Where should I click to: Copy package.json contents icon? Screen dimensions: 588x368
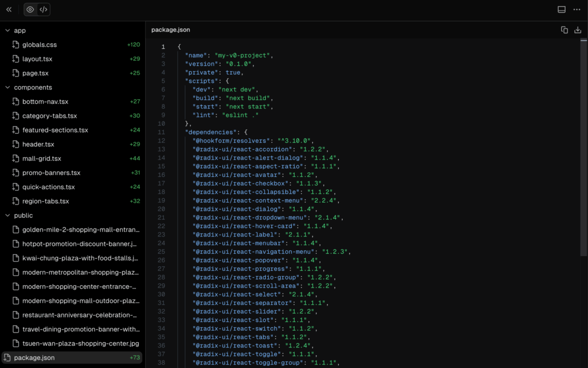564,30
